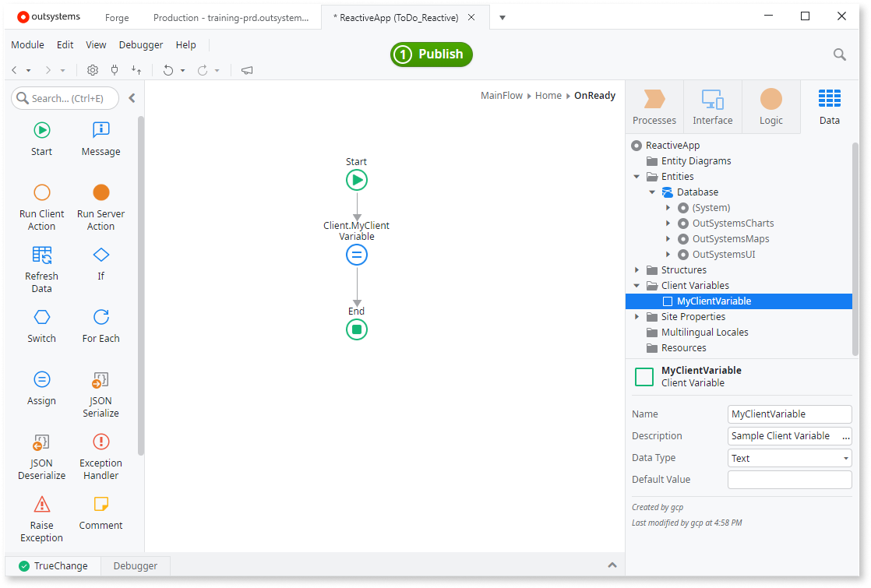Select the For Each tool

(100, 326)
